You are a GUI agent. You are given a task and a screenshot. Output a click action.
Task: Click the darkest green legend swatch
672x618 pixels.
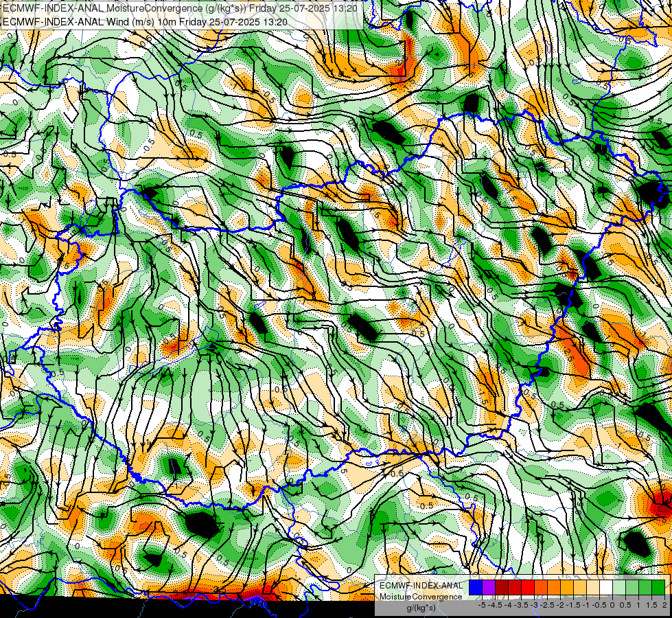pos(658,587)
